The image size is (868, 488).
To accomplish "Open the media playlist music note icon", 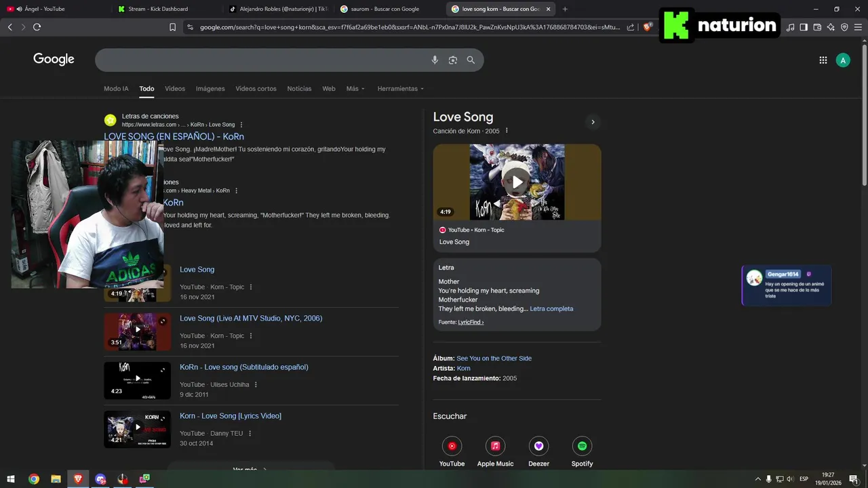I will click(790, 27).
